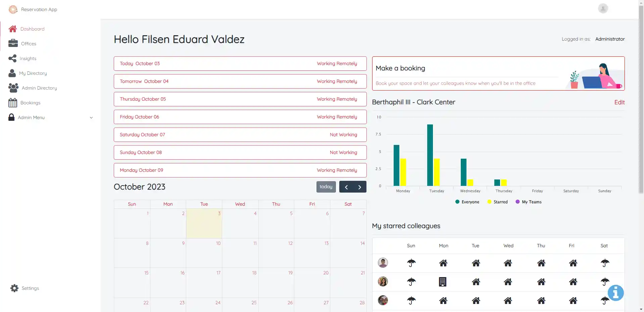Expand the Admin Menu chevron
Screen dimensions: 644x312
point(91,117)
